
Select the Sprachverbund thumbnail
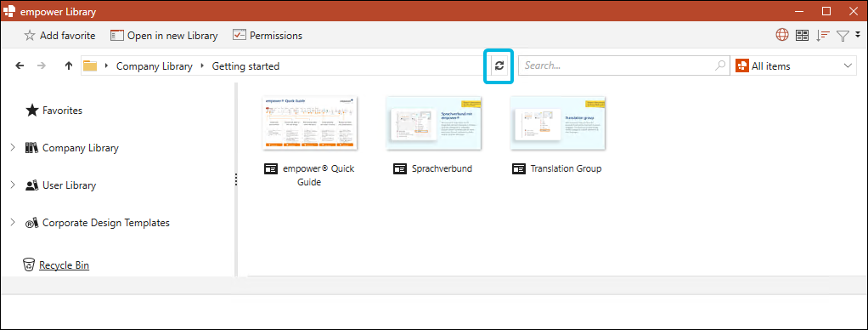(433, 122)
